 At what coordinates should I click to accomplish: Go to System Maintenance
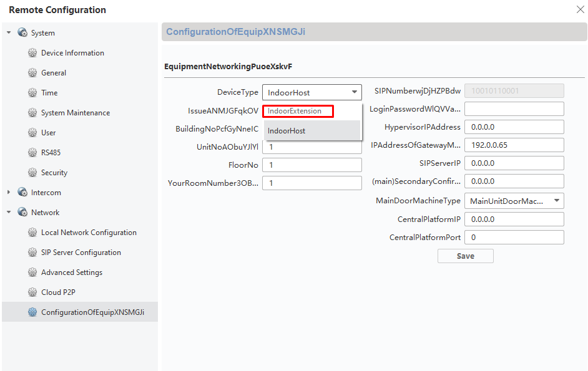[76, 112]
